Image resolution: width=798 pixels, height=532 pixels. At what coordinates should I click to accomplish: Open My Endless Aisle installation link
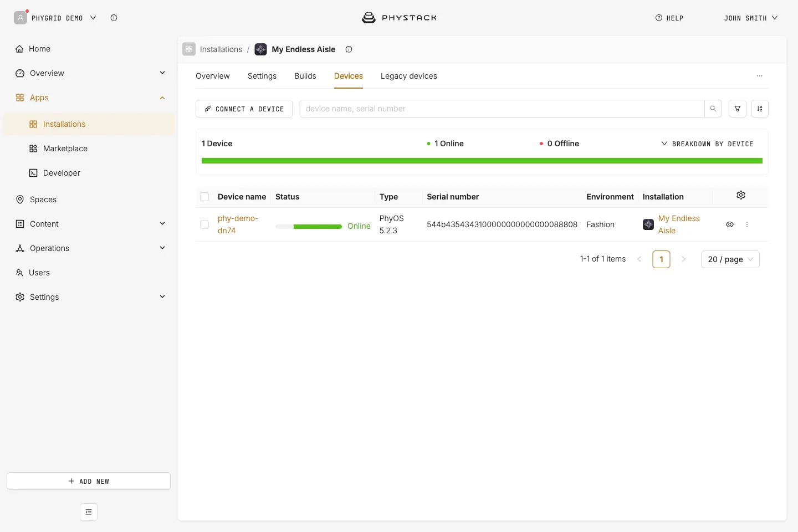coord(679,224)
